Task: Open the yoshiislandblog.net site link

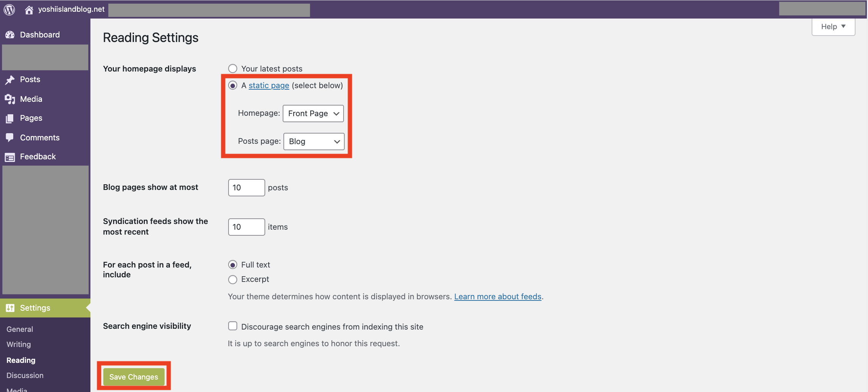Action: click(x=71, y=9)
